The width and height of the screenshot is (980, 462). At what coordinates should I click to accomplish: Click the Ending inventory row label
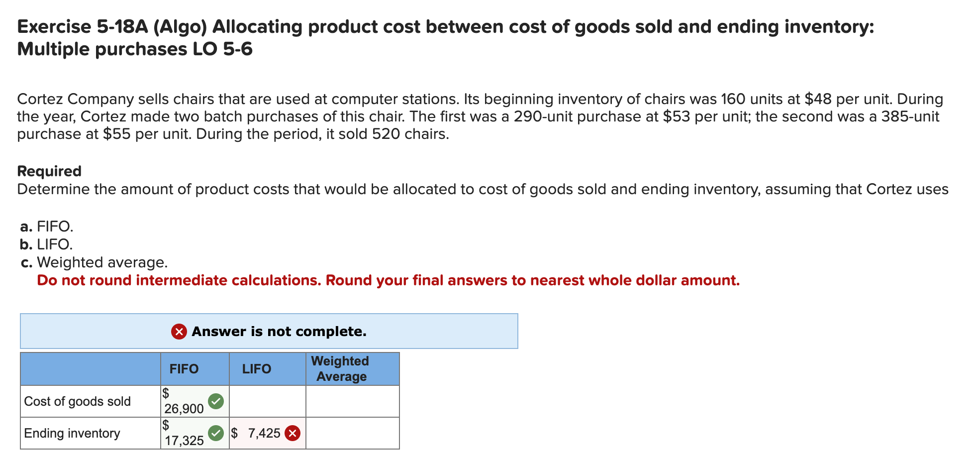[x=72, y=433]
